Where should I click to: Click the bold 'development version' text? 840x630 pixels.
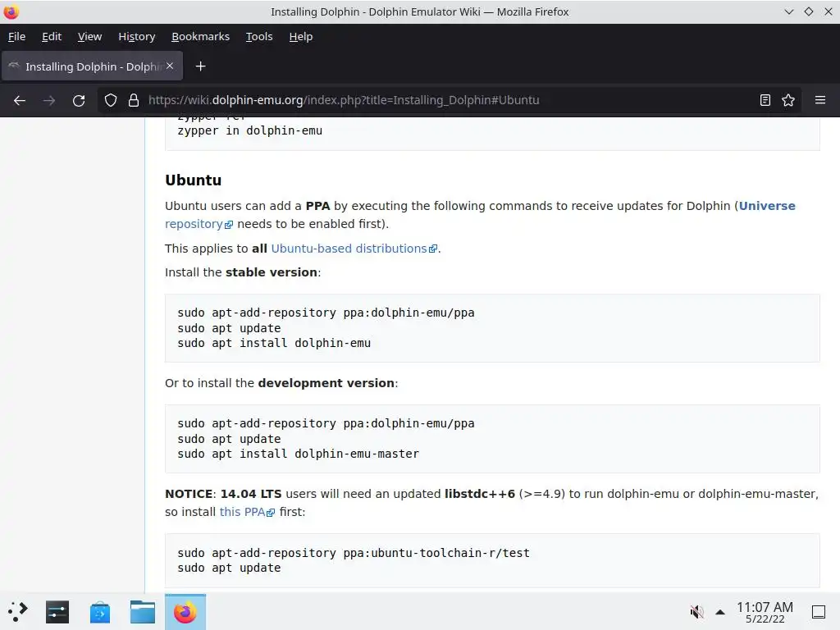click(x=326, y=383)
